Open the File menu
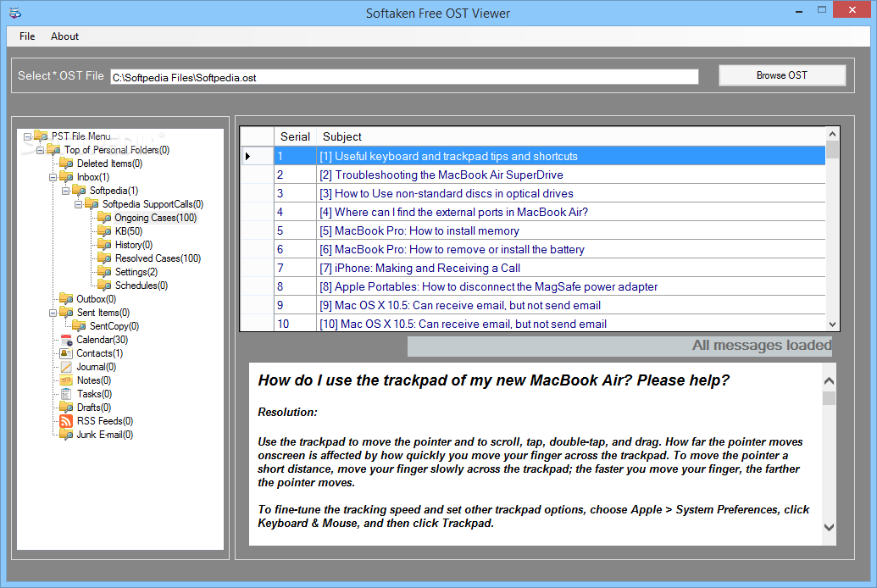Screen dimensions: 877x588 27,36
